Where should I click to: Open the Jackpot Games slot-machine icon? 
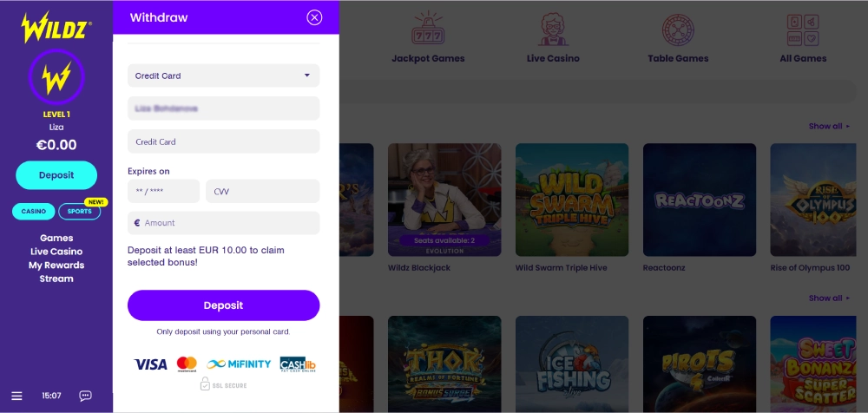[428, 29]
